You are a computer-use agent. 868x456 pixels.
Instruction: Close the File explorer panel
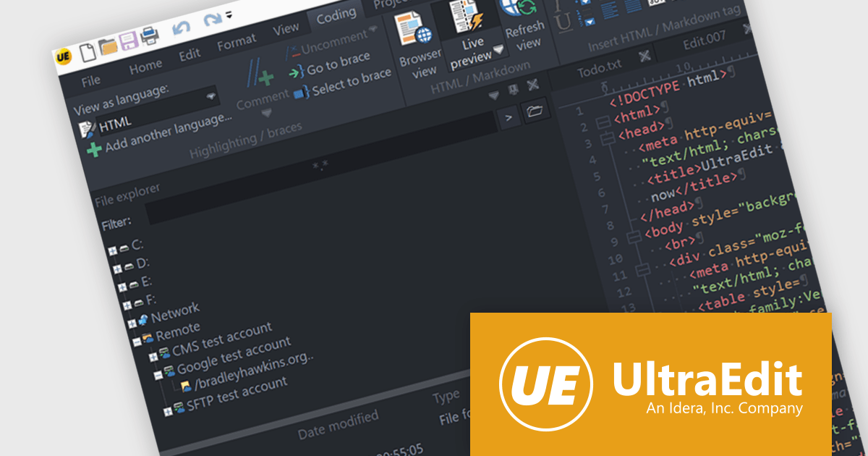coord(533,85)
